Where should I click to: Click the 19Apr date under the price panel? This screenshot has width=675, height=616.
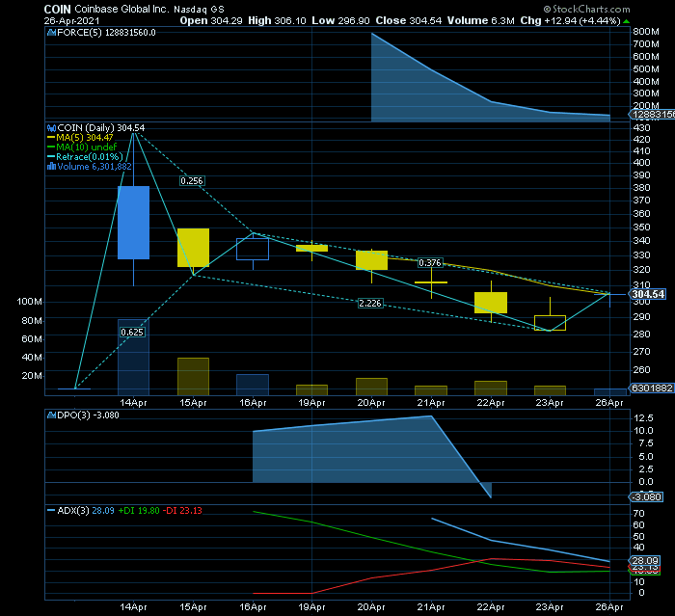pos(312,403)
